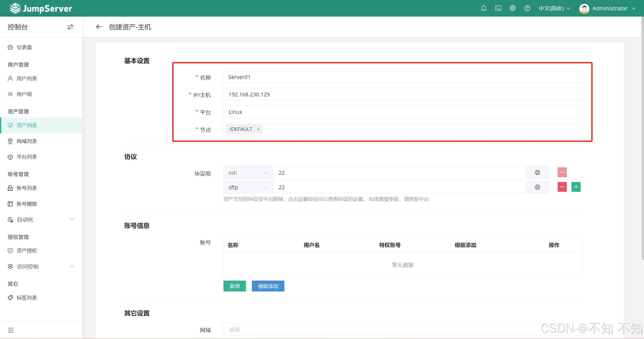The height and width of the screenshot is (339, 644).
Task: Click the back arrow beside 创建资产-主机
Action: coord(99,27)
